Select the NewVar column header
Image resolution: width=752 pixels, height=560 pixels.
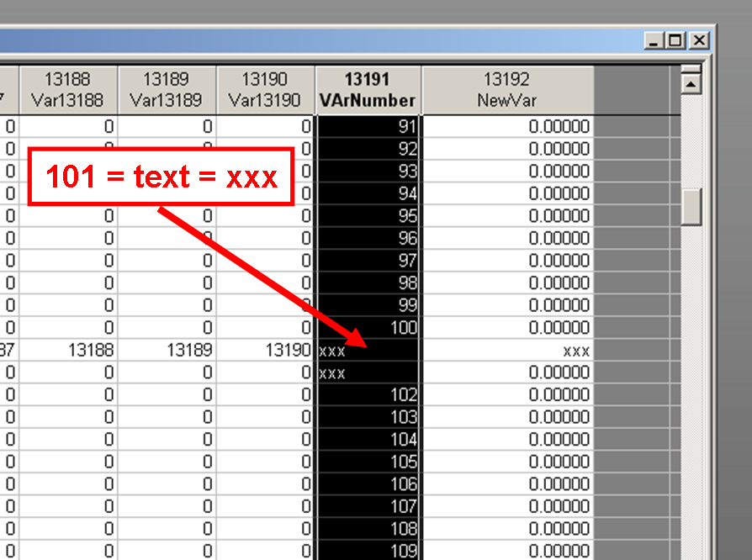(x=507, y=90)
